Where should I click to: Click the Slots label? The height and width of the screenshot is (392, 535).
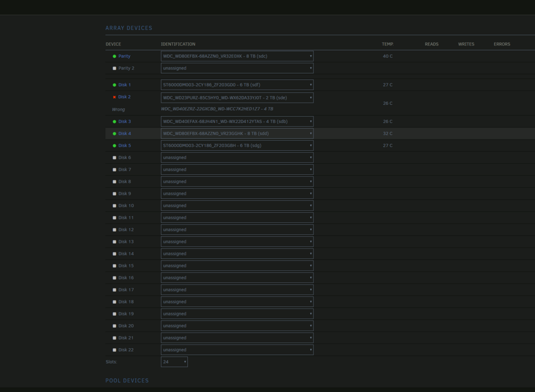pos(112,362)
